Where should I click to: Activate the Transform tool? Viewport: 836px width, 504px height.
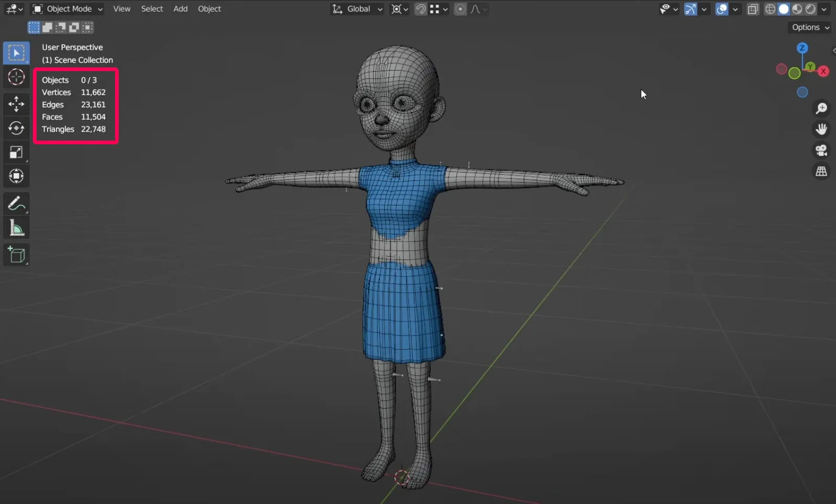point(16,176)
